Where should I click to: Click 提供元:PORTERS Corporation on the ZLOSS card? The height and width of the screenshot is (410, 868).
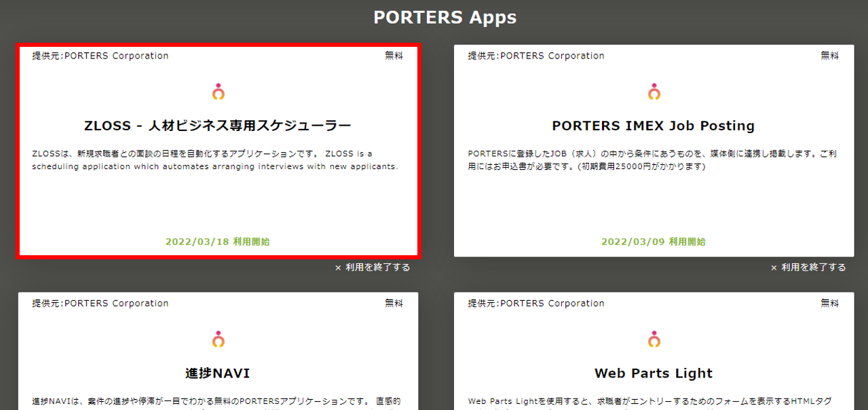[100, 56]
